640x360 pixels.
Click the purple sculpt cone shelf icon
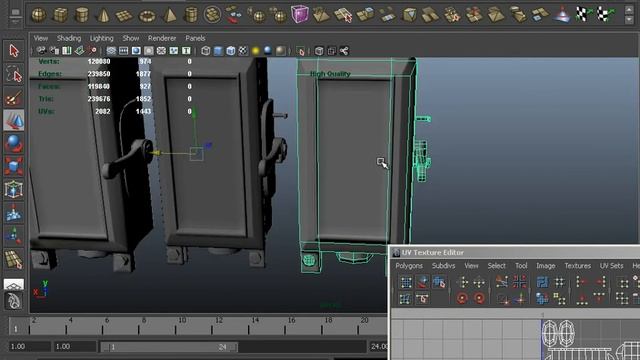[562, 15]
